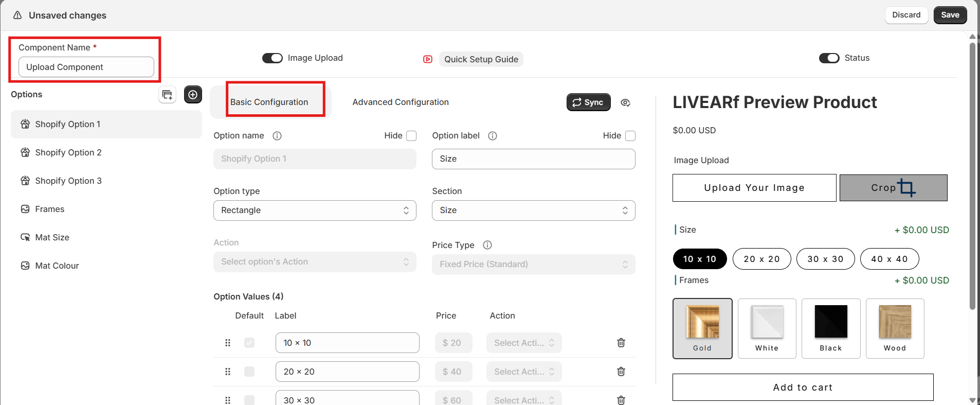Image resolution: width=980 pixels, height=405 pixels.
Task: Select Shopify Option 3 in options list
Action: coord(106,181)
